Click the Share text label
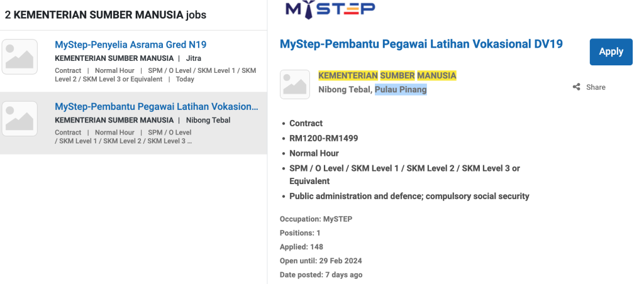644x284 pixels. (x=595, y=87)
